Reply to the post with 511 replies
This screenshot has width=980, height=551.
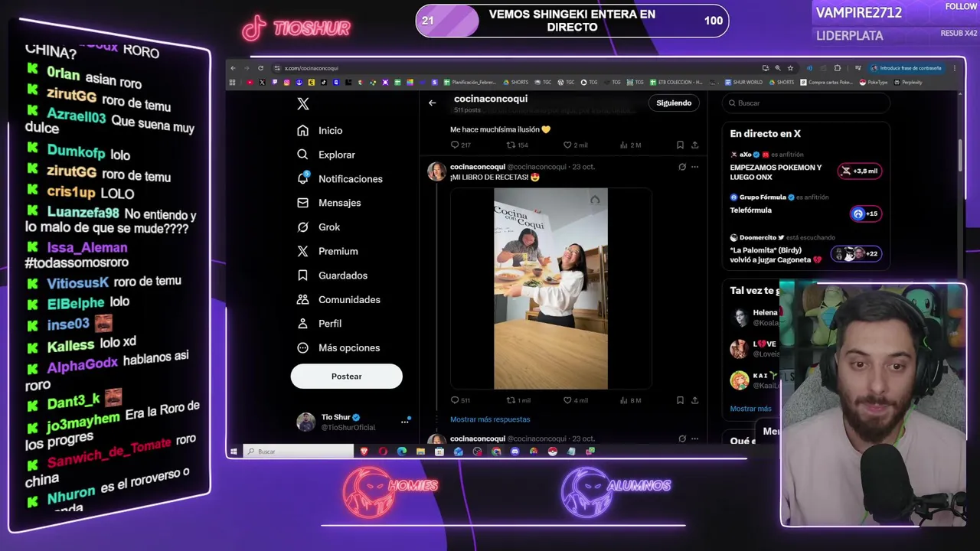point(460,400)
